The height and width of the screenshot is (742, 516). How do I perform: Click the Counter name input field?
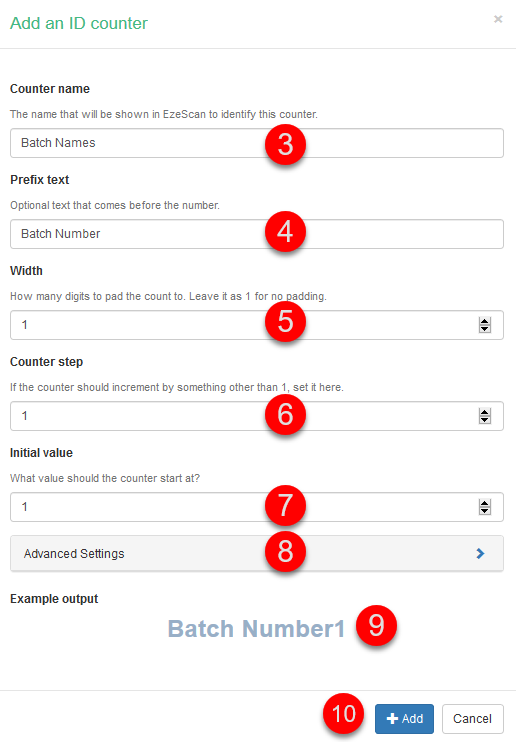point(257,143)
